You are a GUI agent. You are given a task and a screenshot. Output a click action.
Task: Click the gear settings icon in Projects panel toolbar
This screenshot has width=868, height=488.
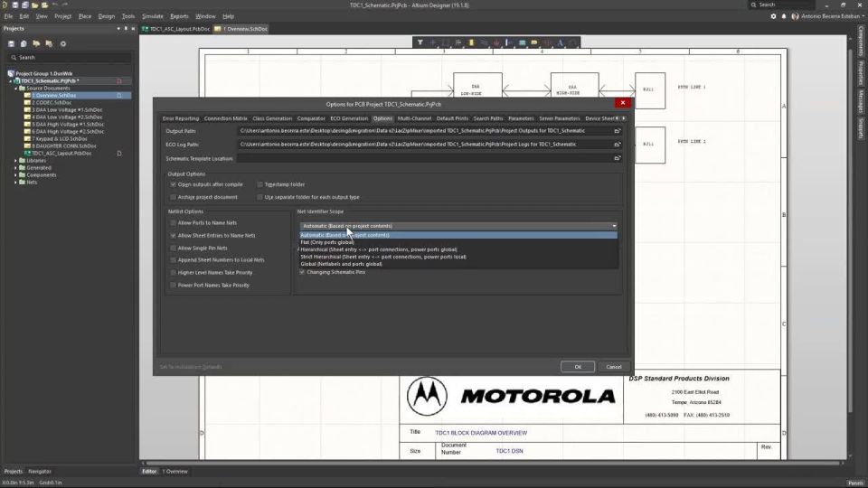63,43
